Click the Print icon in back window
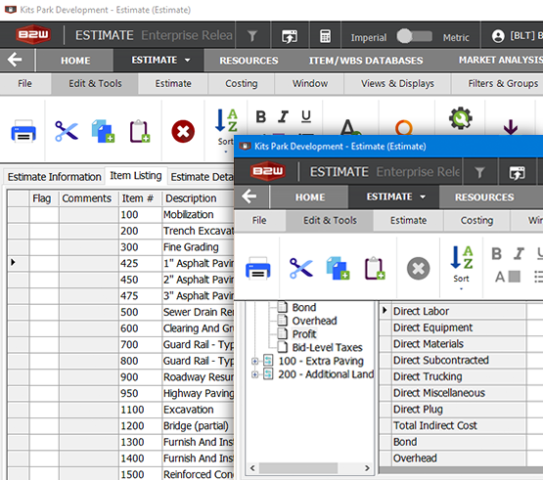The width and height of the screenshot is (543, 480). pyautogui.click(x=23, y=132)
